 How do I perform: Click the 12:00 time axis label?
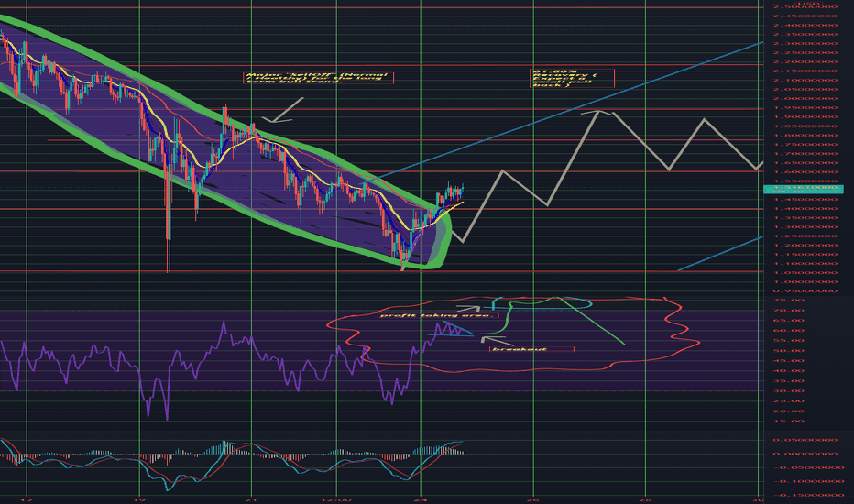coord(336,499)
